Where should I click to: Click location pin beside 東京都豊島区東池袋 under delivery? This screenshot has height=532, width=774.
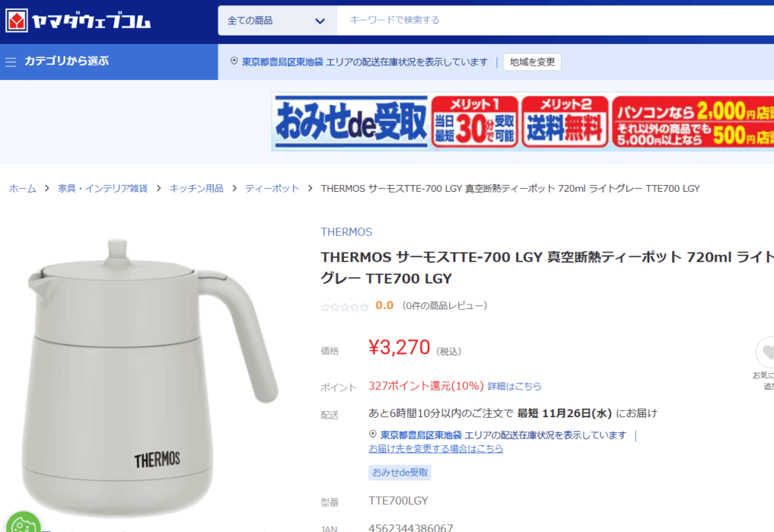pos(373,435)
